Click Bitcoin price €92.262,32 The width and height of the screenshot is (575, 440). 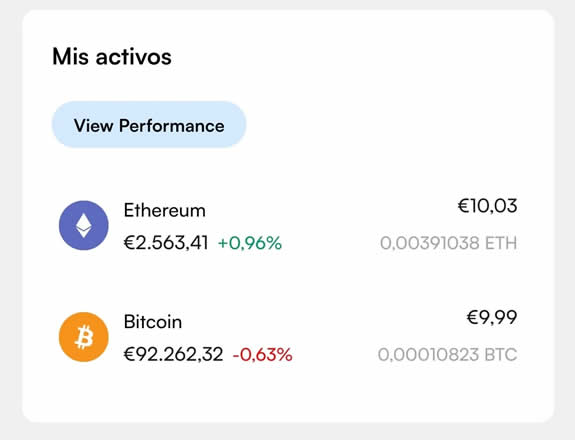(x=173, y=355)
